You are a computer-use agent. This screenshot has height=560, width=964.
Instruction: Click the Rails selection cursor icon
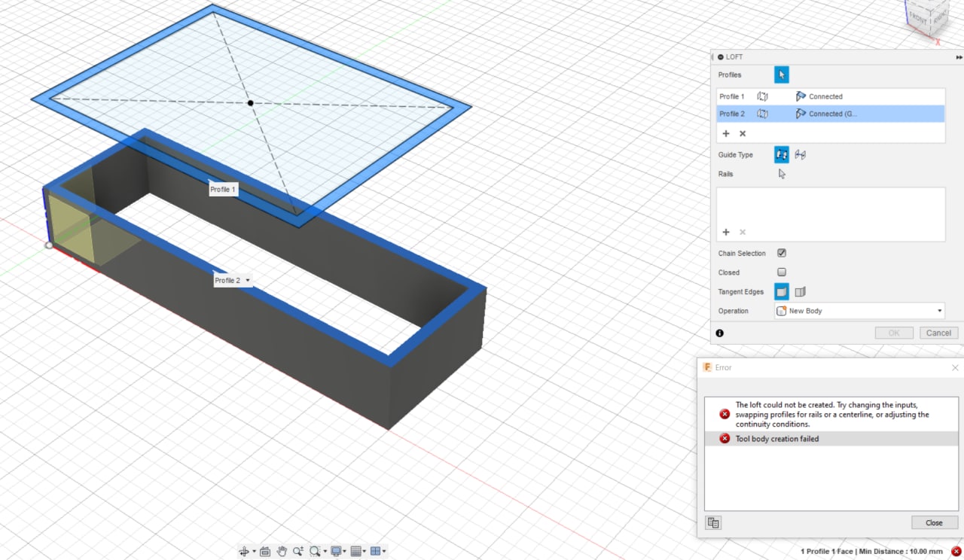point(782,174)
